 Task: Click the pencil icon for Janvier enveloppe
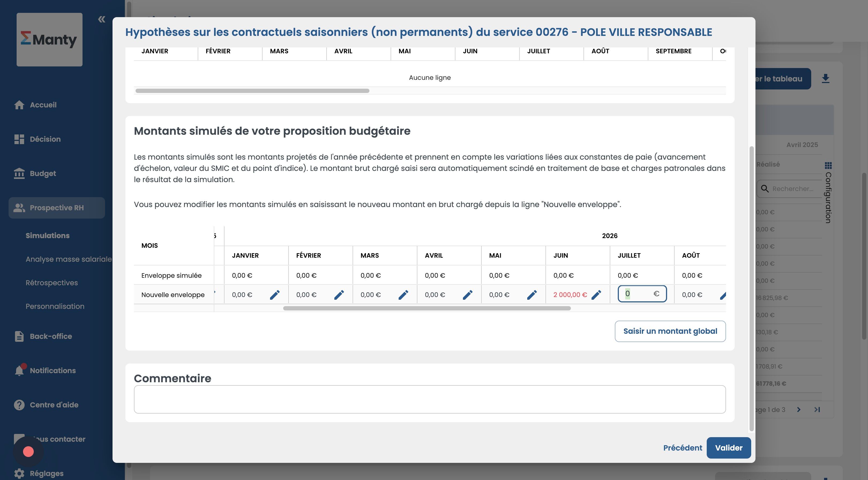tap(275, 295)
